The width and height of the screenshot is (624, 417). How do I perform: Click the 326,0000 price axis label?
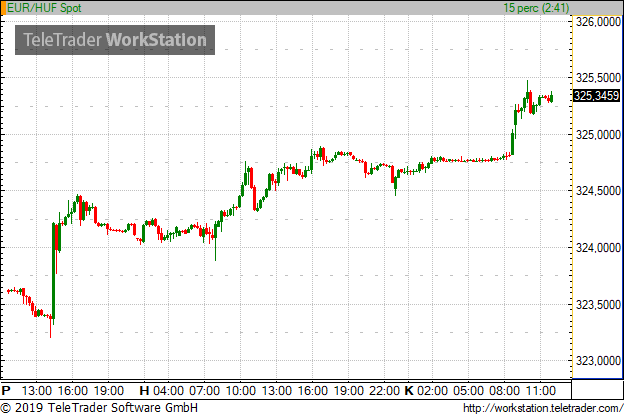598,22
